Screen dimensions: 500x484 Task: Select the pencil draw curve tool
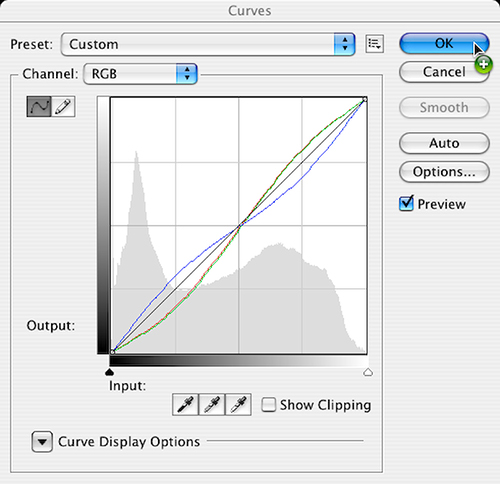[63, 107]
